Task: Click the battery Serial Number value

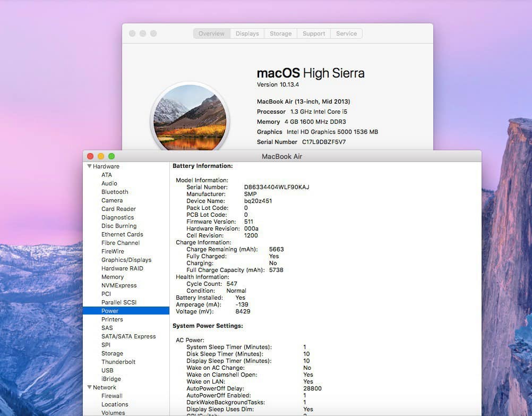Action: point(276,187)
